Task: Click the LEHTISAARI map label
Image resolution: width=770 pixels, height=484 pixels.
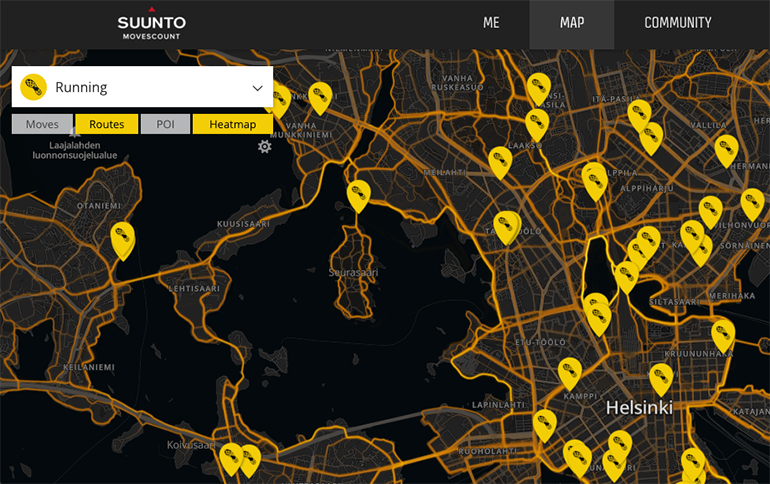Action: [x=194, y=289]
